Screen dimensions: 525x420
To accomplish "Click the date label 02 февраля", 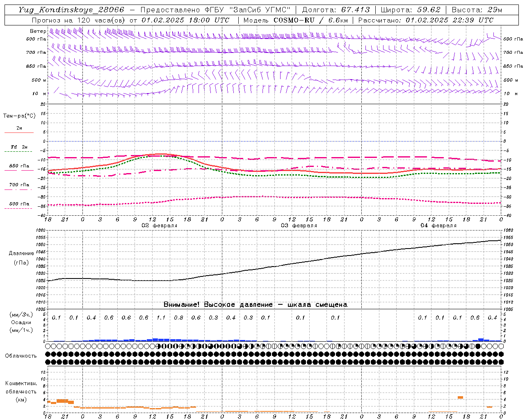I will tap(160, 226).
